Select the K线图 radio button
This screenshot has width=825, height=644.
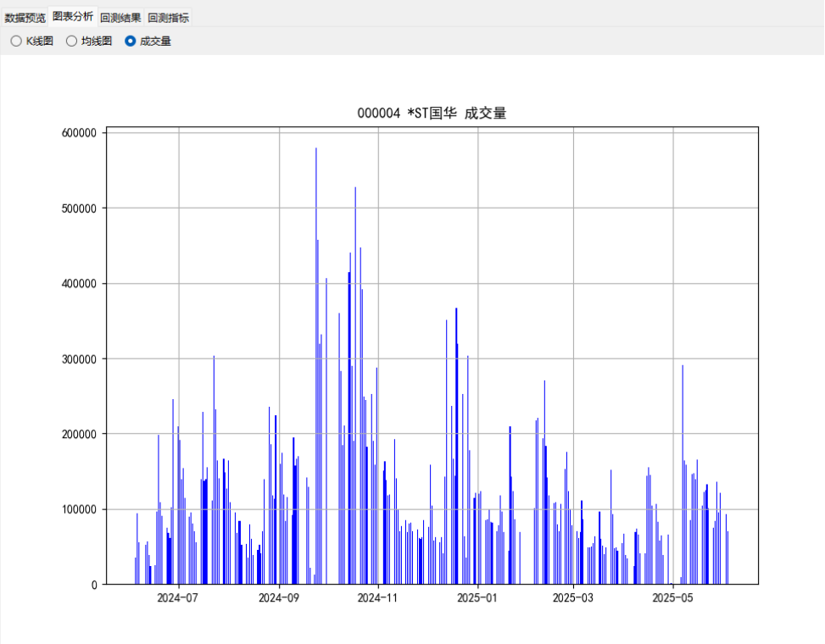coord(31,41)
